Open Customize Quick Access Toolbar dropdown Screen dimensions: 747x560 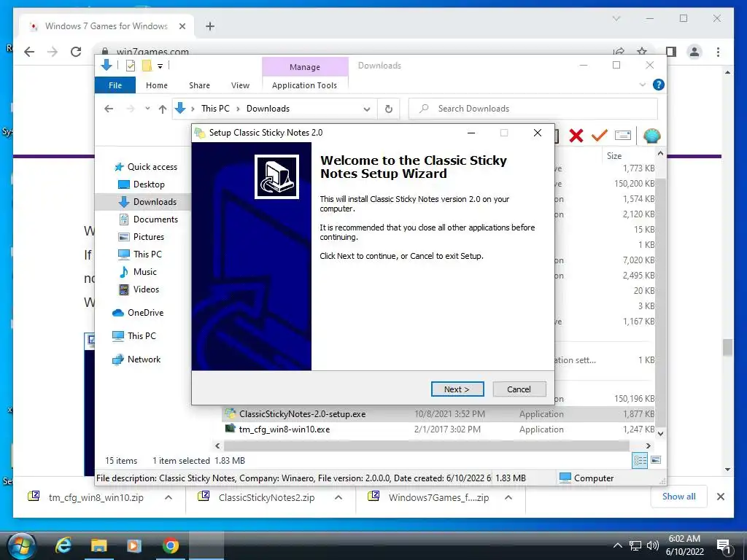pos(160,66)
